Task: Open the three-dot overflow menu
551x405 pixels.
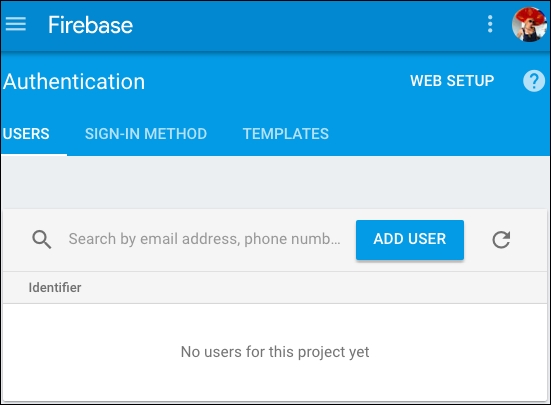Action: coord(490,24)
